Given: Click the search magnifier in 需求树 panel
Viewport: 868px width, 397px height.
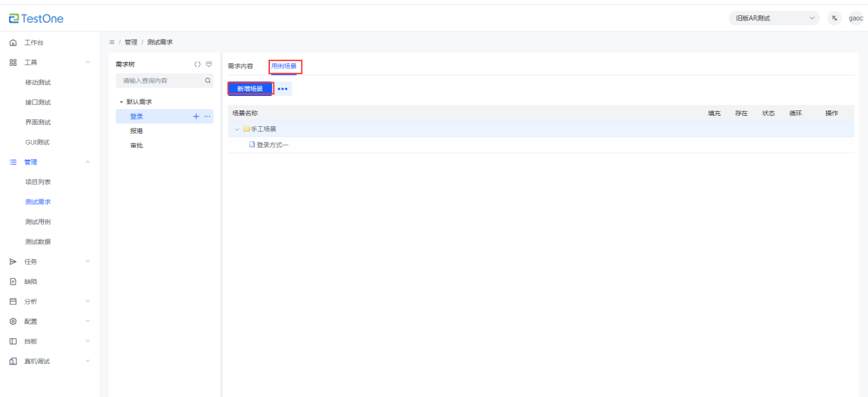Looking at the screenshot, I should click(x=208, y=81).
